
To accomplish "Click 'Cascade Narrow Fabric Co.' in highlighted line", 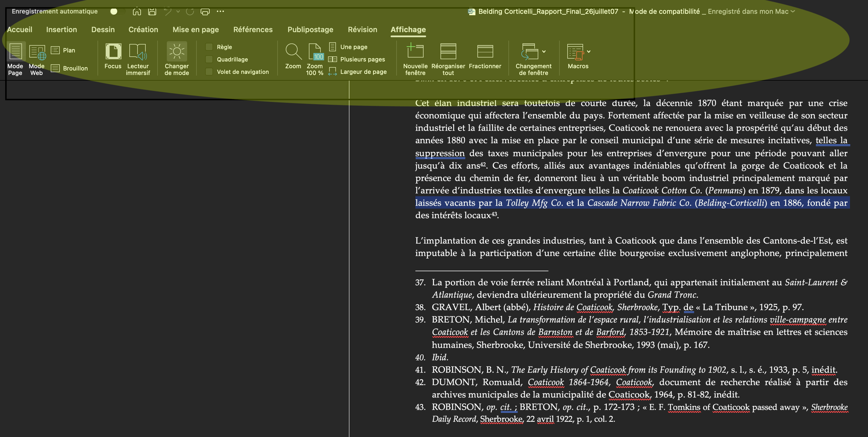I will click(639, 203).
